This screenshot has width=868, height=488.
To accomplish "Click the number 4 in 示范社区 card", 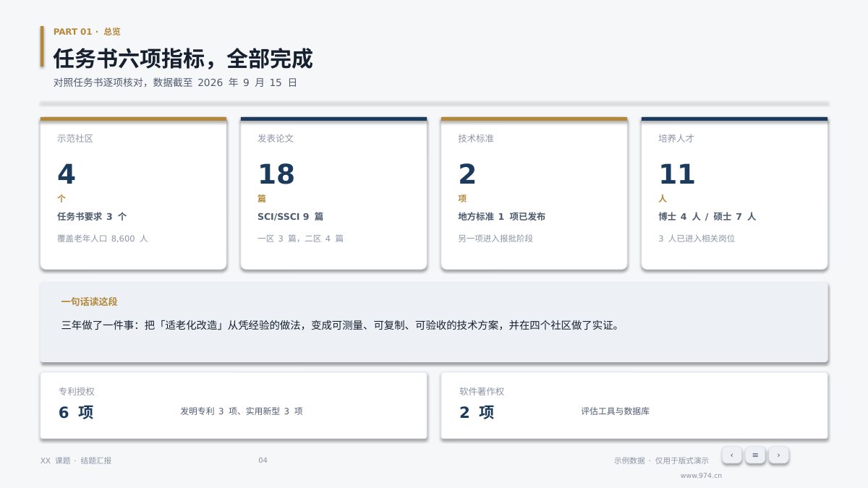I will tap(66, 174).
